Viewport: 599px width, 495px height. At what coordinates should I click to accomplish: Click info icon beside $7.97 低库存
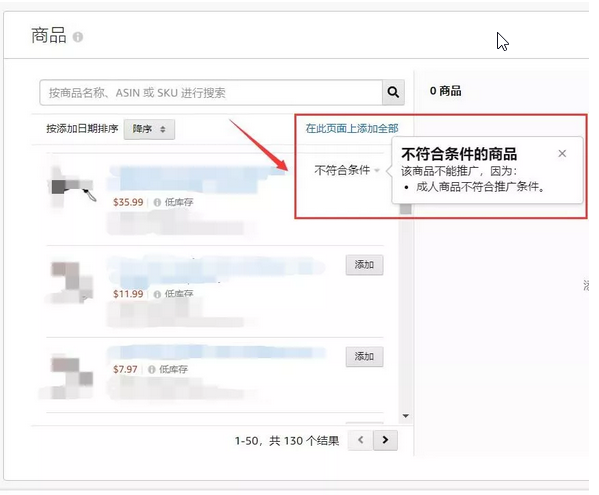point(152,369)
